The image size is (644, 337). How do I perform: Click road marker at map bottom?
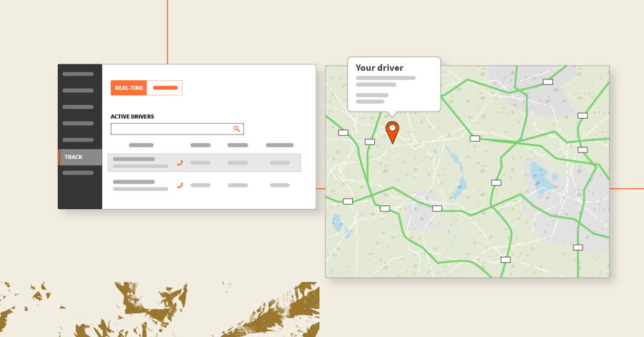pyautogui.click(x=506, y=260)
